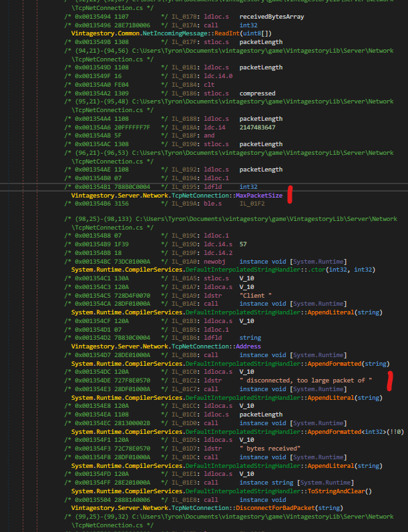Click the MaxPacketSize field reference
Image resolution: width=408 pixels, height=532 pixels.
coord(258,195)
